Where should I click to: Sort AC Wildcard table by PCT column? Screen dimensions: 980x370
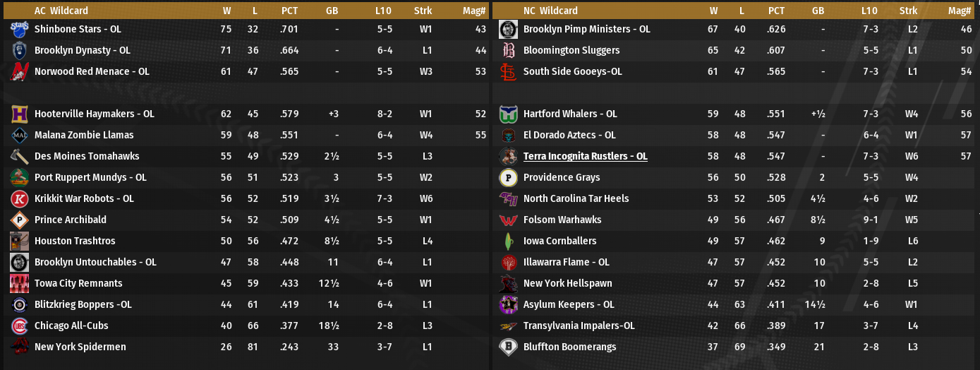coord(289,11)
